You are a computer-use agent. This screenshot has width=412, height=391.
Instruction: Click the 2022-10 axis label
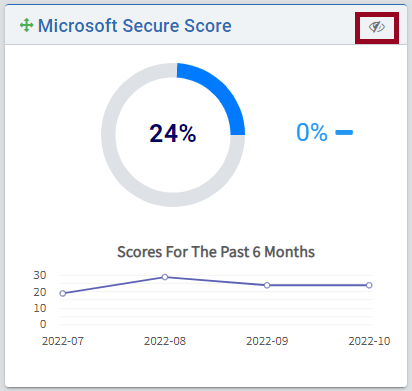pos(369,341)
